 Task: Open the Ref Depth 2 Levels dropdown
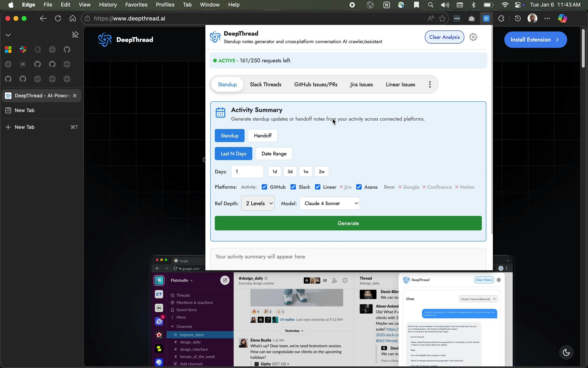(258, 203)
